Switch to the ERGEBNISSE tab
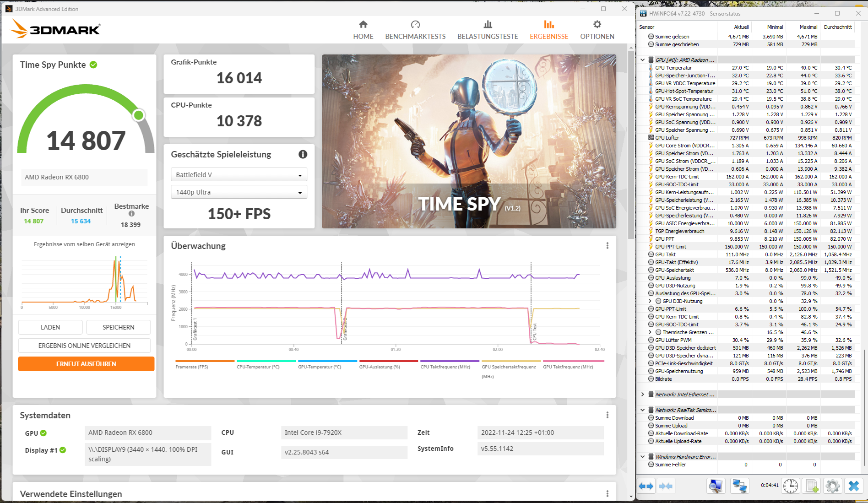Image resolution: width=868 pixels, height=503 pixels. 549,30
